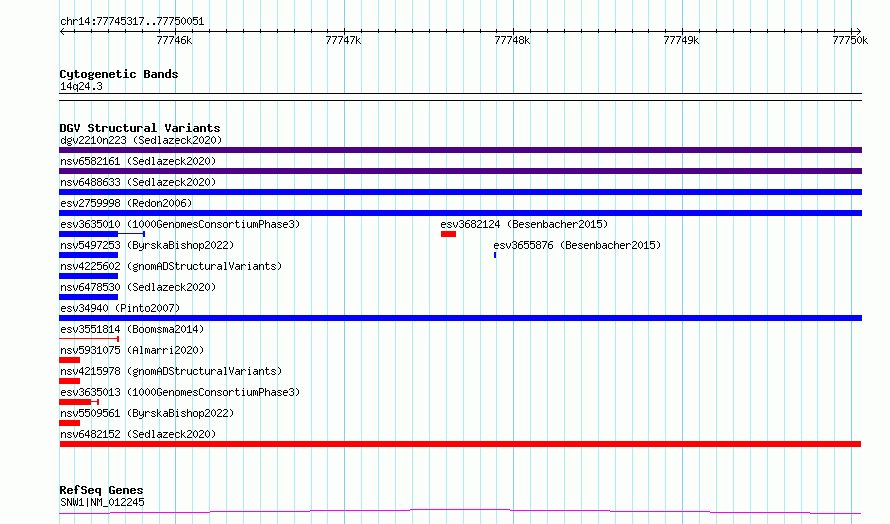Viewport: 890px width, 524px height.
Task: Click the magenta SNW1 gene line
Action: click(460, 512)
